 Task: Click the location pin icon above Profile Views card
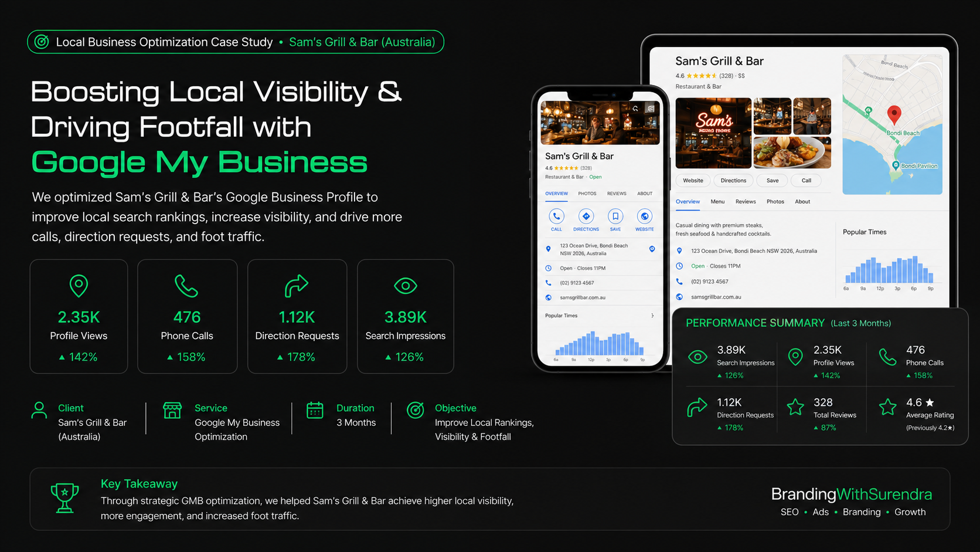click(x=79, y=286)
